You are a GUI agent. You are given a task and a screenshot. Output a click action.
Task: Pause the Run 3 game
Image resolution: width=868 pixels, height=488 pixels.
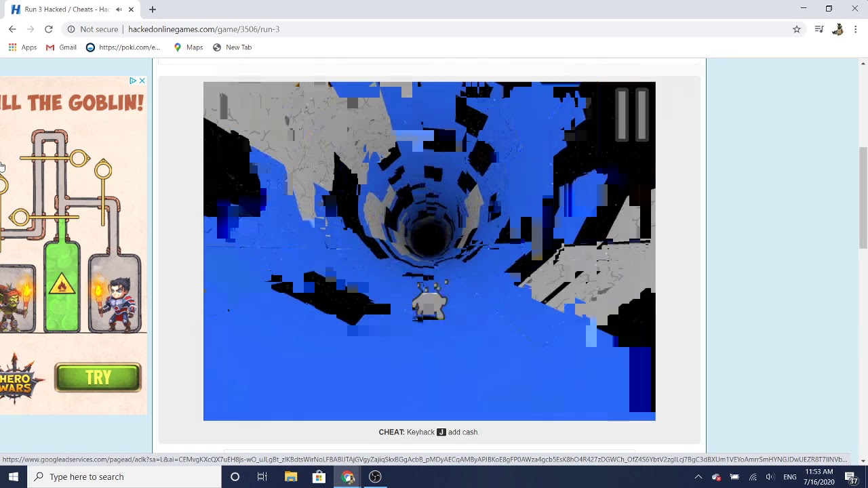[x=631, y=115]
